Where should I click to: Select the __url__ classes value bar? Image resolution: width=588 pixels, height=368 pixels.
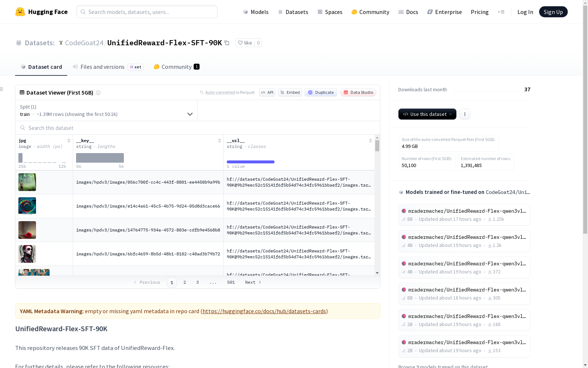pyautogui.click(x=251, y=162)
